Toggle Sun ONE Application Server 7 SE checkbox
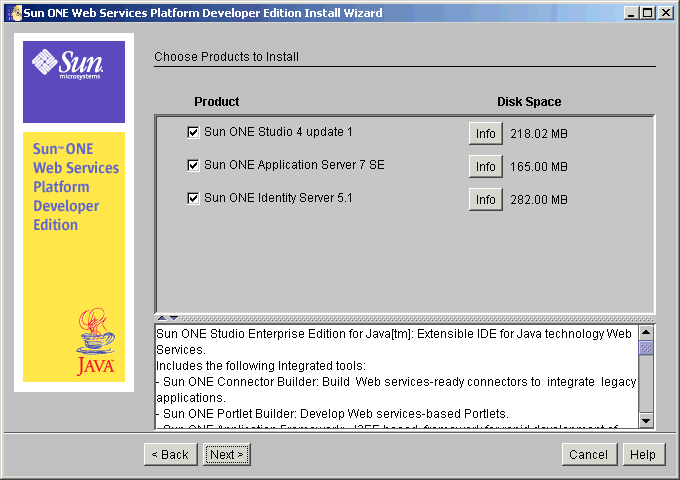680x480 pixels. pos(193,165)
